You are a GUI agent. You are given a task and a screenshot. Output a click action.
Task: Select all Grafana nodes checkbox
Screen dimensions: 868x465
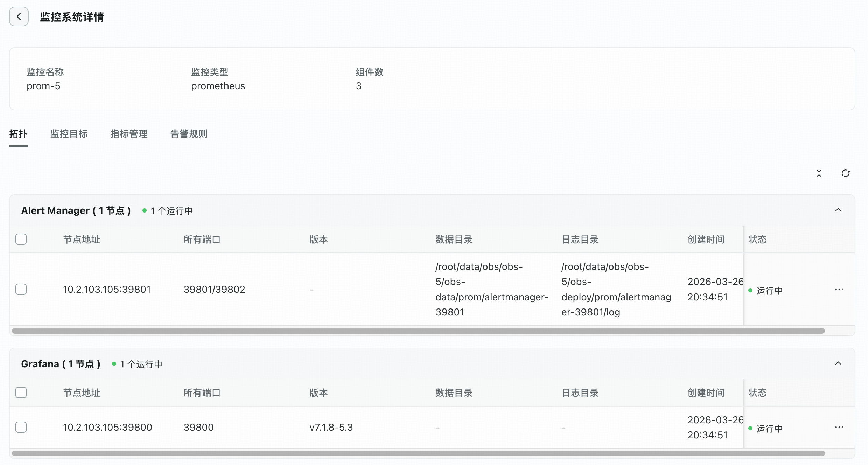pos(21,393)
